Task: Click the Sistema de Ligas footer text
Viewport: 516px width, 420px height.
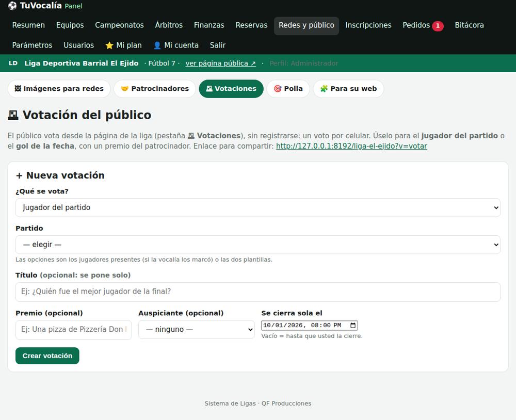Action: pos(257,403)
